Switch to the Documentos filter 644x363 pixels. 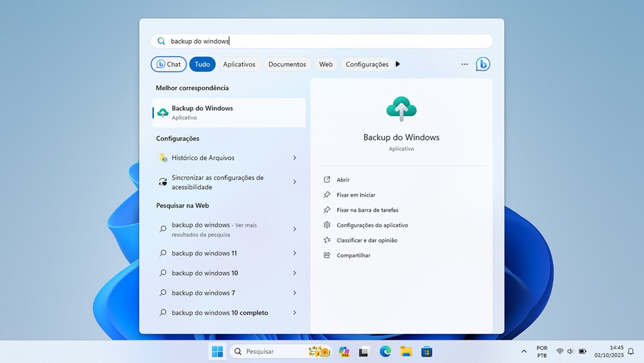pos(287,64)
